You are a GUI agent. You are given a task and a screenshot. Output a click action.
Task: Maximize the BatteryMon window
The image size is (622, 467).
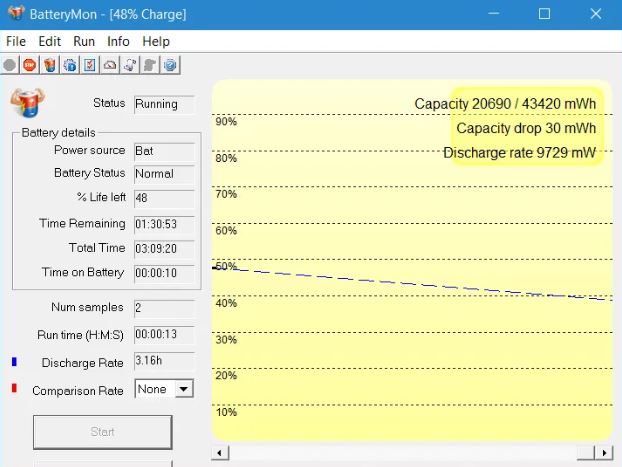point(544,14)
